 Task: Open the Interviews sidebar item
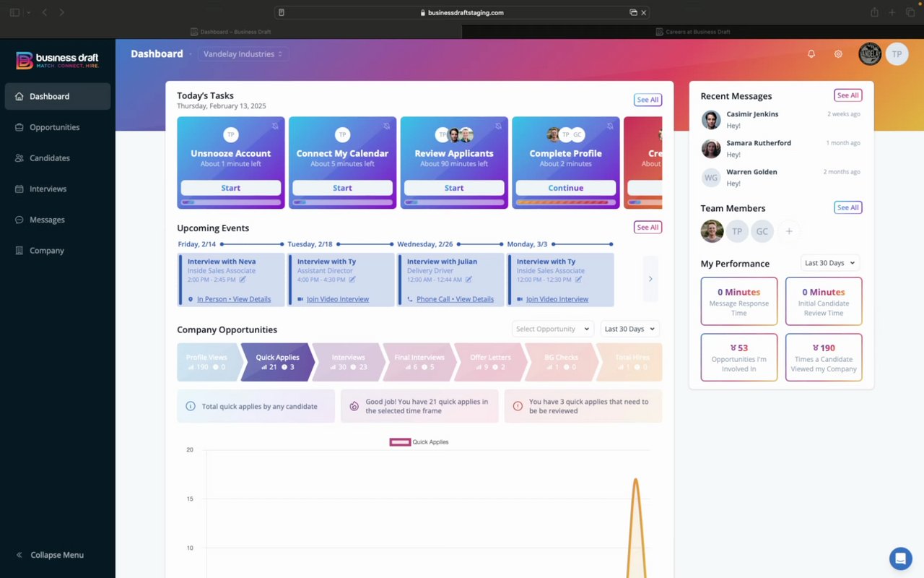[58, 189]
